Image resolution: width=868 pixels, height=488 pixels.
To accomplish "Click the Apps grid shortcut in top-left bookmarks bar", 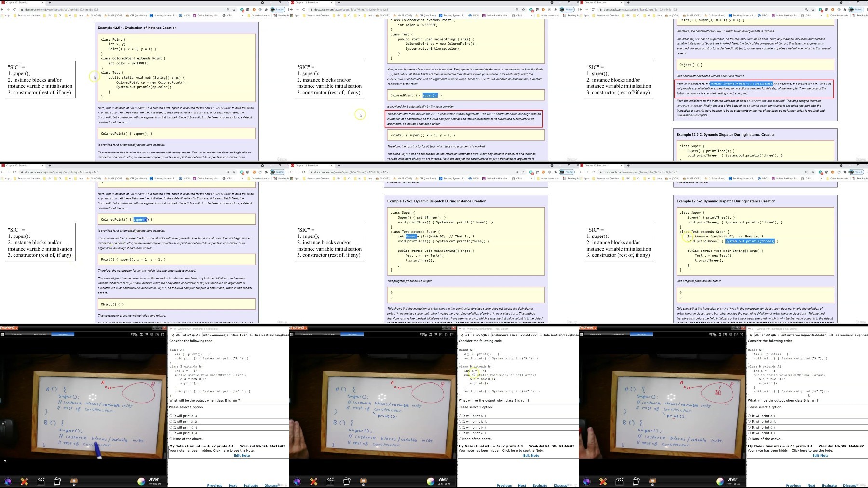I will coord(5,15).
